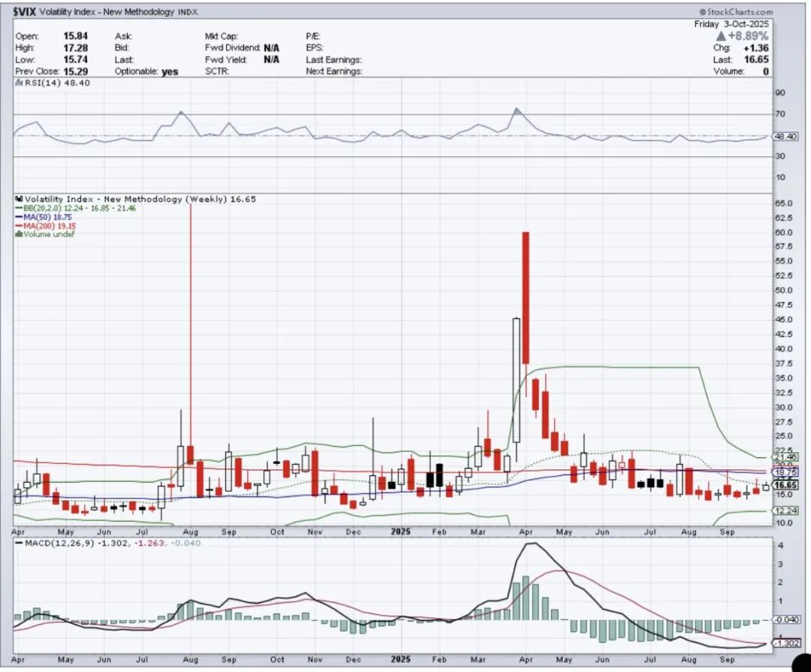
Task: Click the High value 17.28
Action: (x=76, y=48)
